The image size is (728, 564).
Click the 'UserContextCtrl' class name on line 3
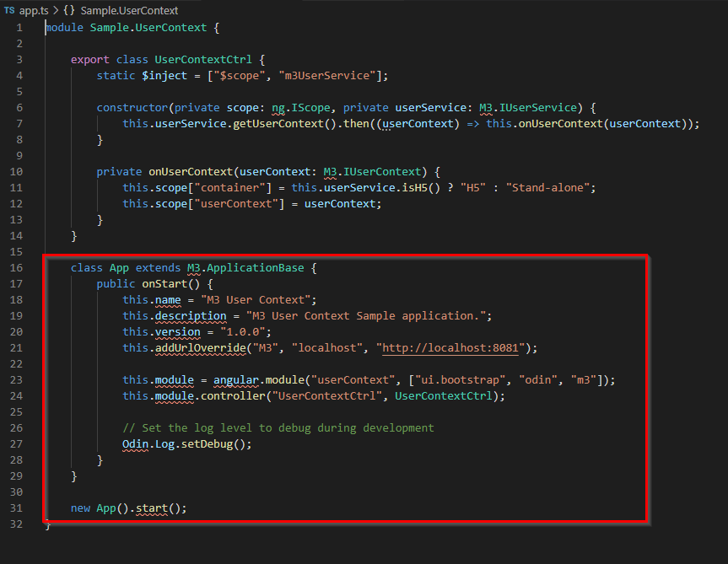point(203,60)
